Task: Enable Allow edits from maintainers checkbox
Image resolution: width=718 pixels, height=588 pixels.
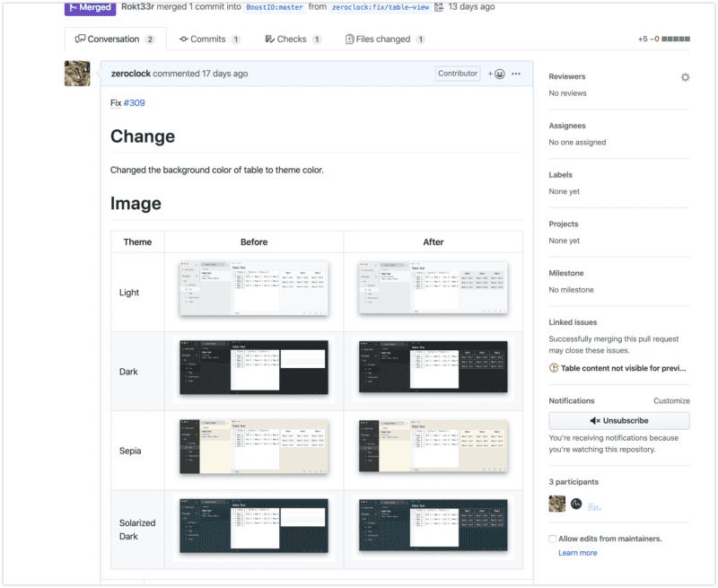Action: coord(553,539)
